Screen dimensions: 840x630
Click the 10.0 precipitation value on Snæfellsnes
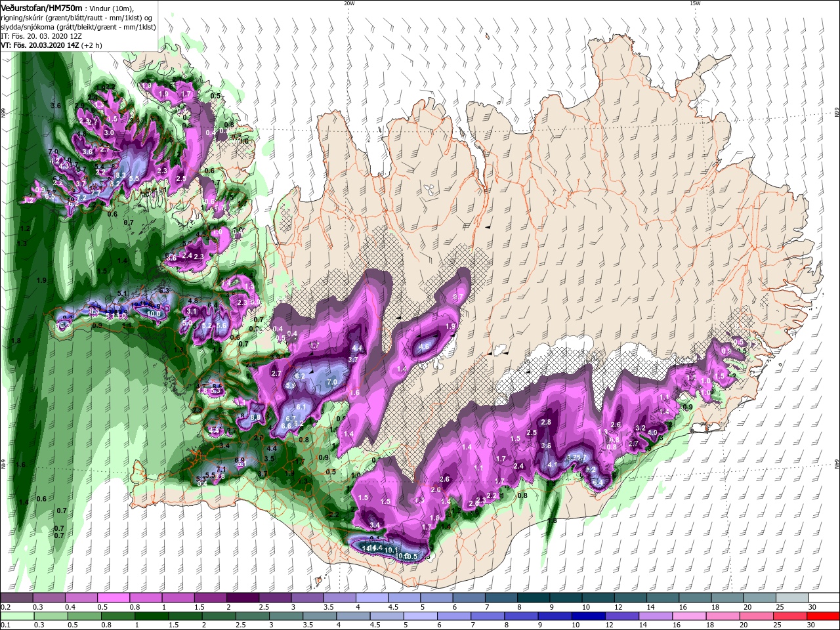[x=154, y=314]
